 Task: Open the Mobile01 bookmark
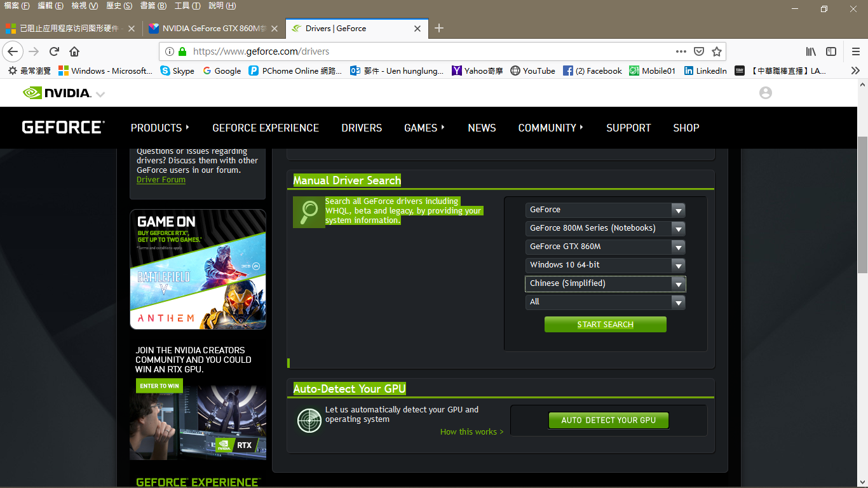pos(653,71)
